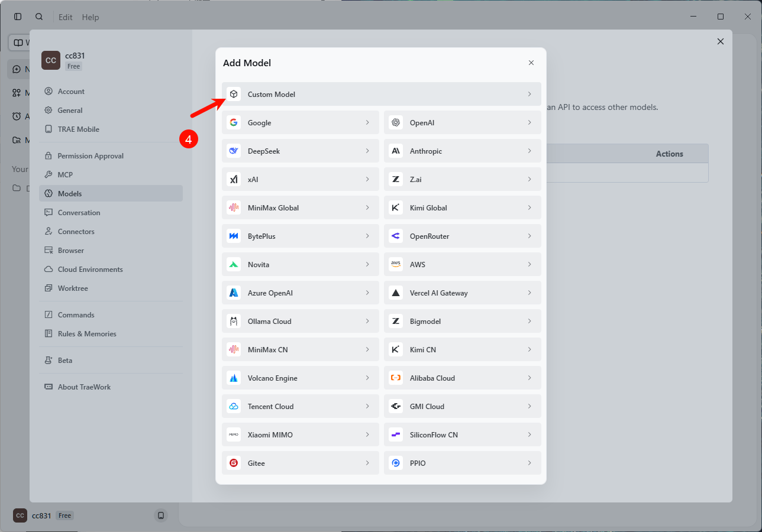The image size is (762, 532).
Task: Select the Models settings section
Action: point(111,193)
